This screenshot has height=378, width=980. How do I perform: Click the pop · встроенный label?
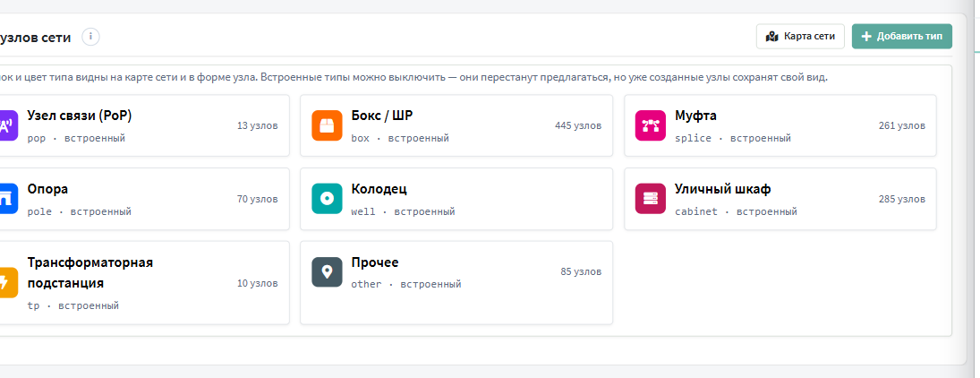pos(76,138)
